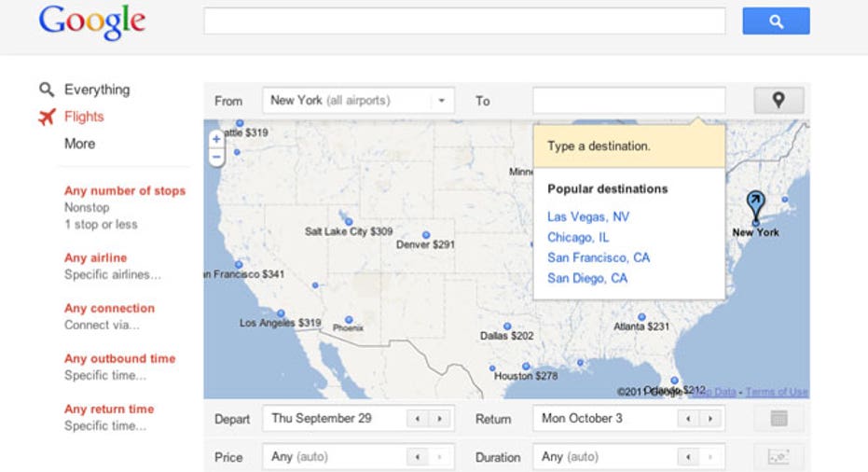The image size is (868, 472).
Task: Decrease the Duration filter arrow
Action: point(688,457)
